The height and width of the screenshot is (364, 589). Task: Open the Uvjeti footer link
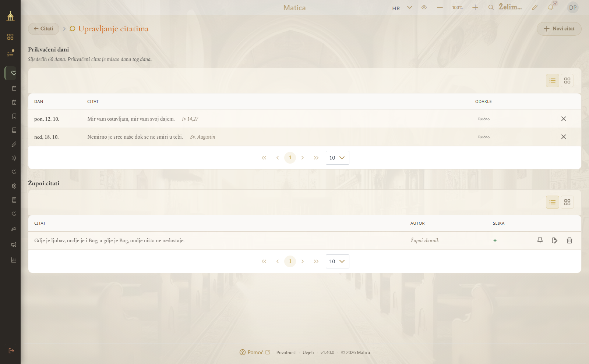click(x=308, y=353)
